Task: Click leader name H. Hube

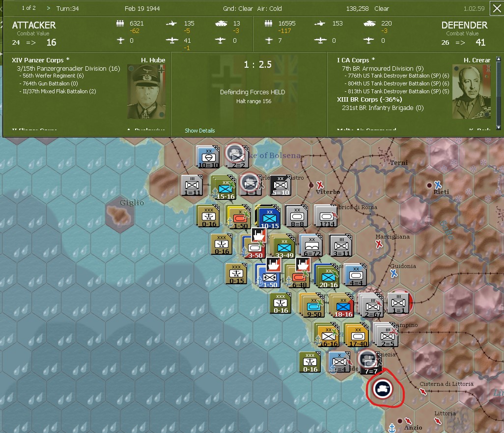Action: (153, 60)
